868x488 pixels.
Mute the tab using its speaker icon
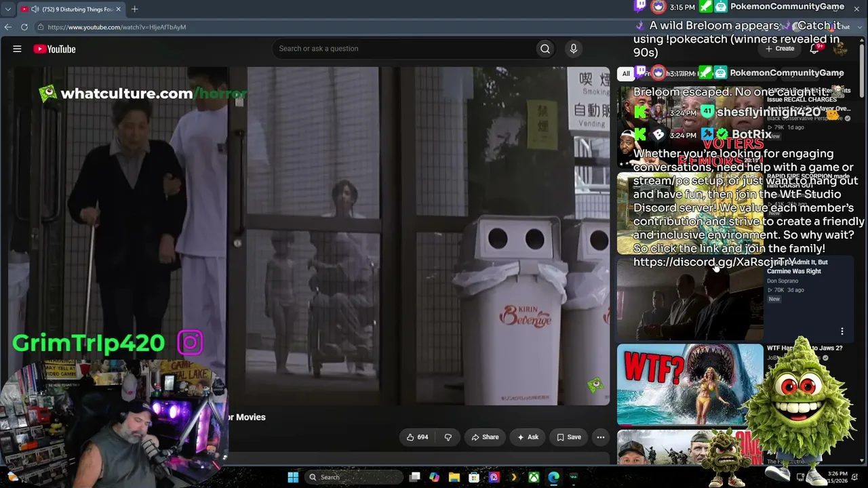tap(35, 9)
